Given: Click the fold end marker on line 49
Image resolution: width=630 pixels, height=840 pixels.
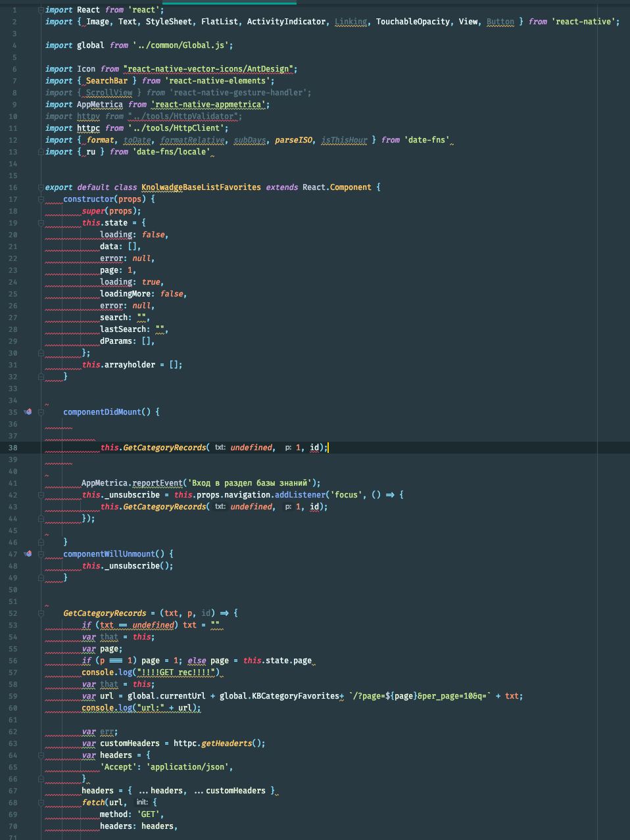Looking at the screenshot, I should 41,578.
